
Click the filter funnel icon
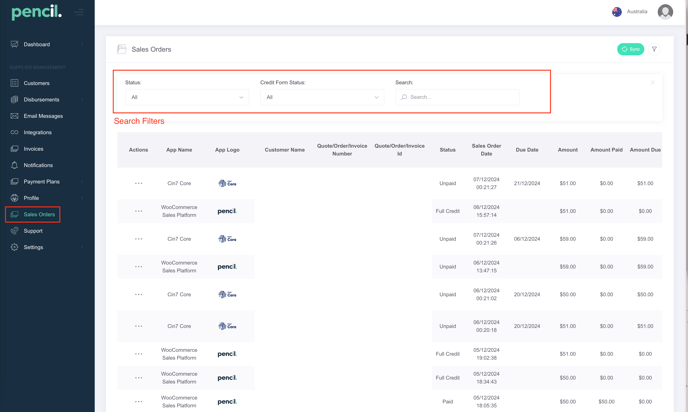pyautogui.click(x=655, y=49)
